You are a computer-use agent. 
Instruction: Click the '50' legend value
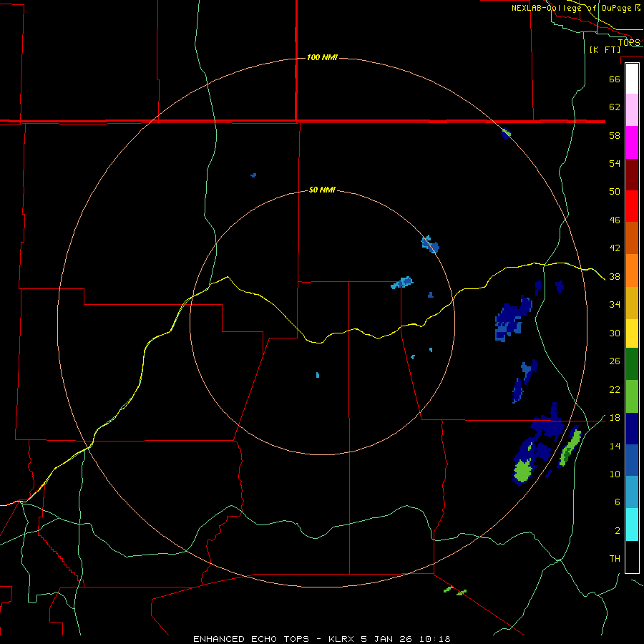tap(615, 191)
